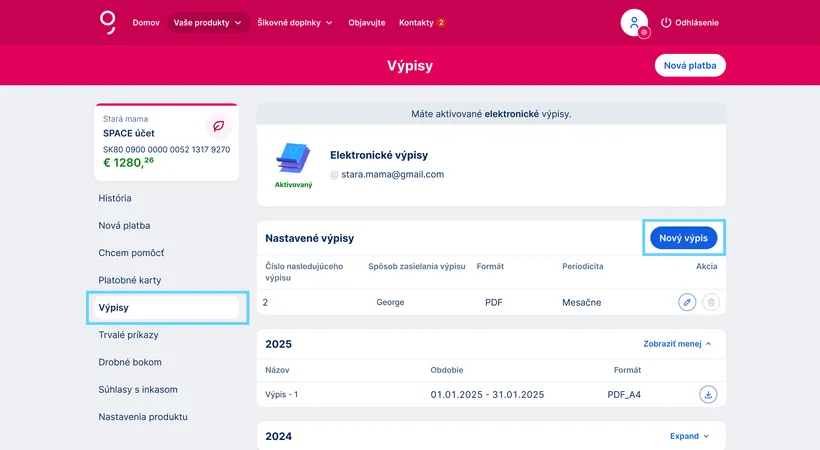Click the George logo icon

click(108, 22)
